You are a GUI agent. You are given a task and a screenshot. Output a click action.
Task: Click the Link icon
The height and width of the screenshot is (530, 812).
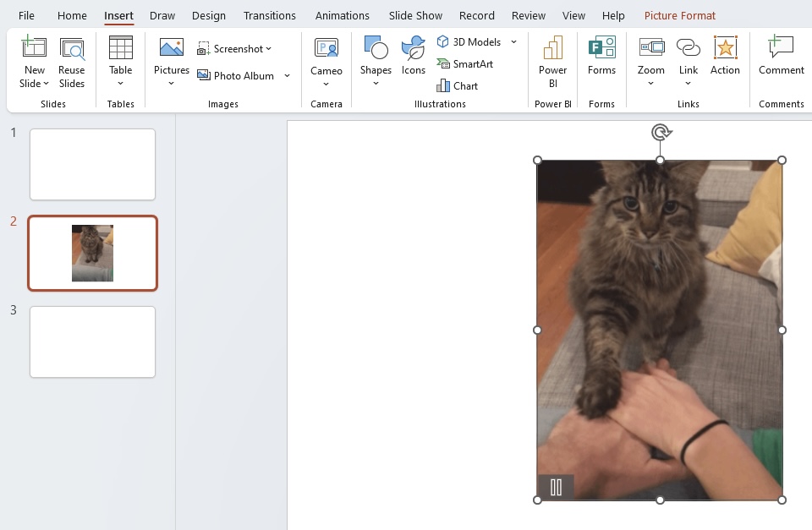[689, 47]
